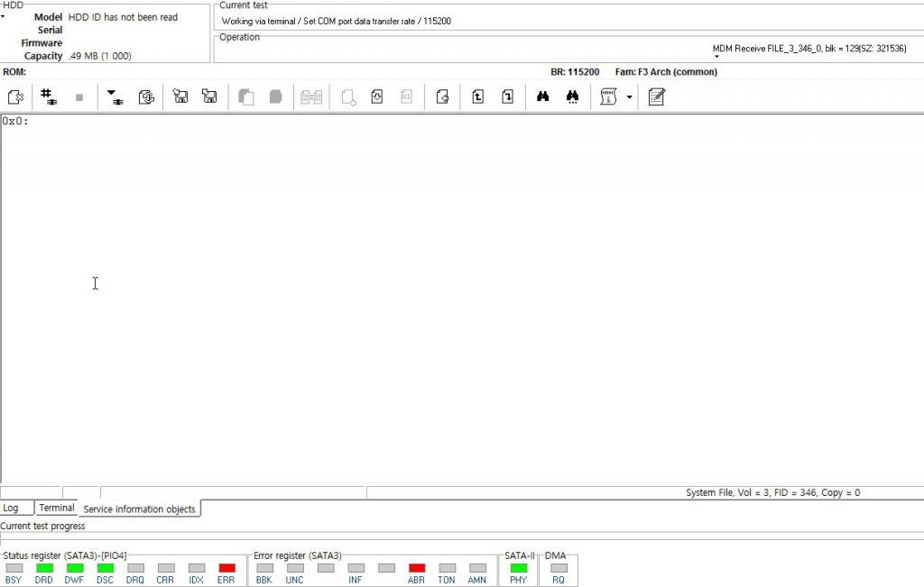Click the page with down arrow icon
This screenshot has width=924, height=587.
click(x=377, y=96)
